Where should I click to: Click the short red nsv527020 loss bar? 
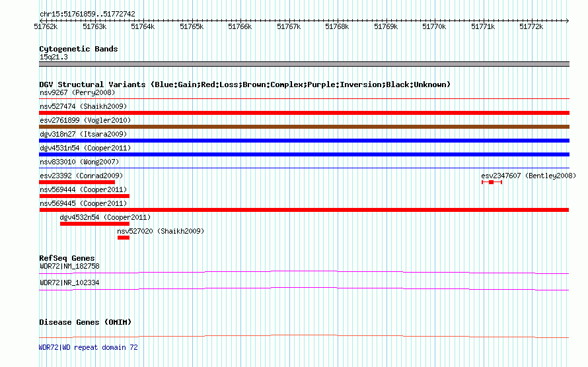tap(124, 238)
